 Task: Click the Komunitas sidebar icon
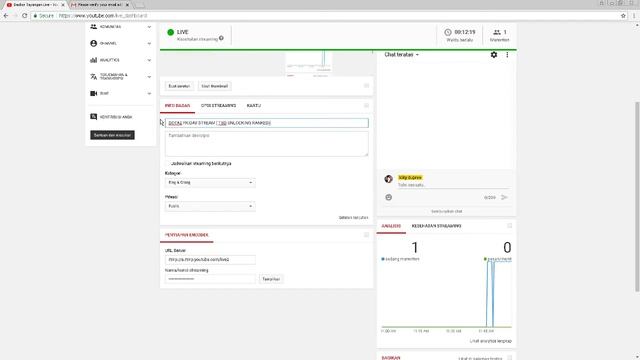click(93, 27)
